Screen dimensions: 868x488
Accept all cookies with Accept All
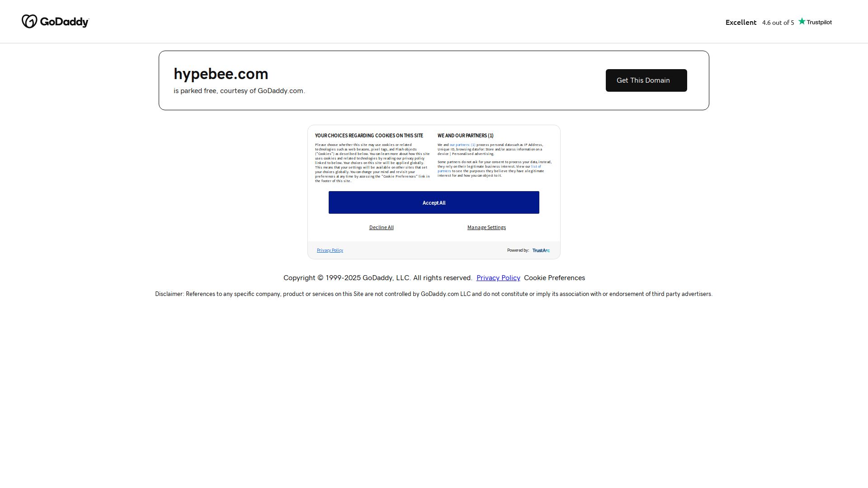pyautogui.click(x=434, y=202)
